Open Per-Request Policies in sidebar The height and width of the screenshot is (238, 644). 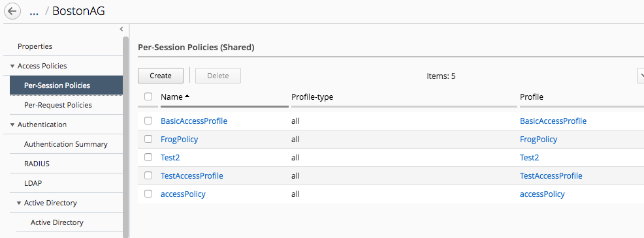[x=58, y=105]
